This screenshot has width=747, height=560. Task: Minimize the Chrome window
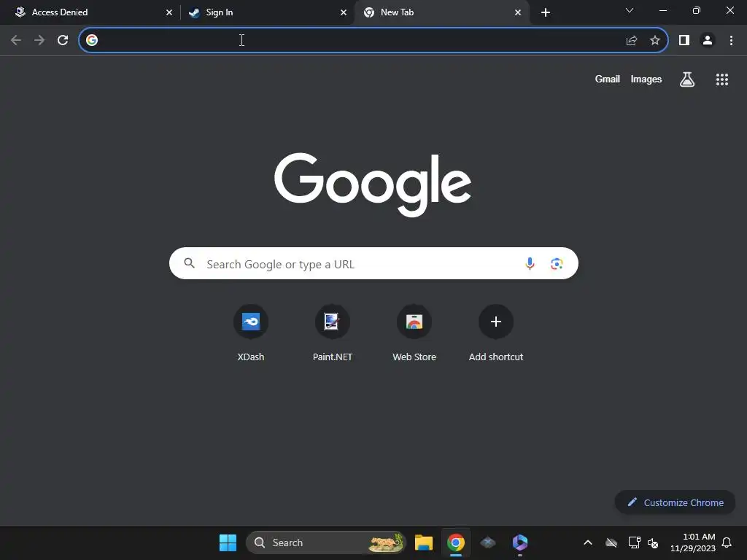[662, 10]
